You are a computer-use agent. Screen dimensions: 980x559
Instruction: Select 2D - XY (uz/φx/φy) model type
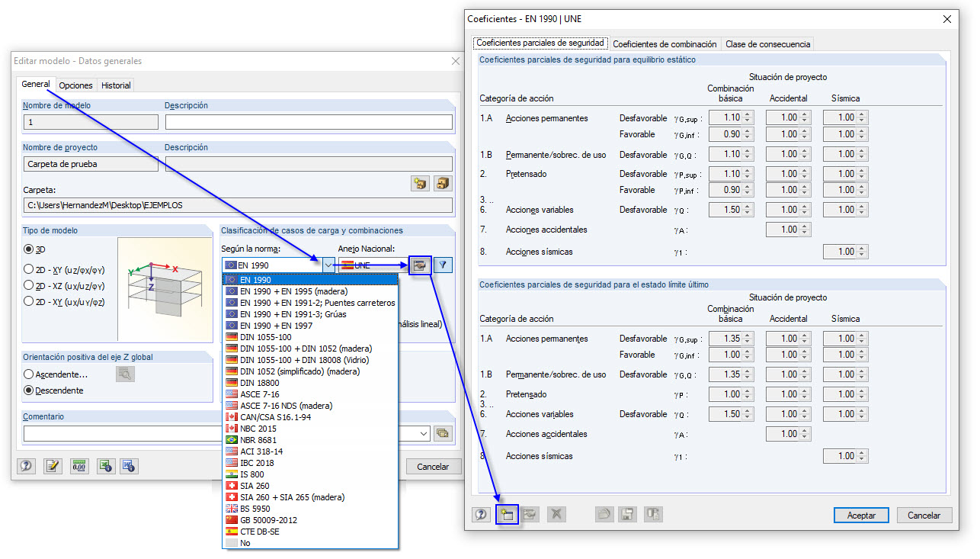(29, 268)
